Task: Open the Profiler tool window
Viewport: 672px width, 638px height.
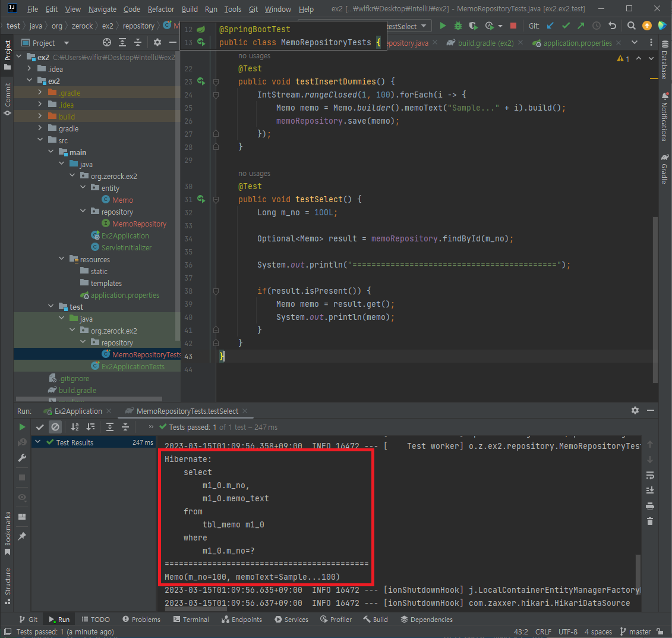Action: tap(336, 620)
